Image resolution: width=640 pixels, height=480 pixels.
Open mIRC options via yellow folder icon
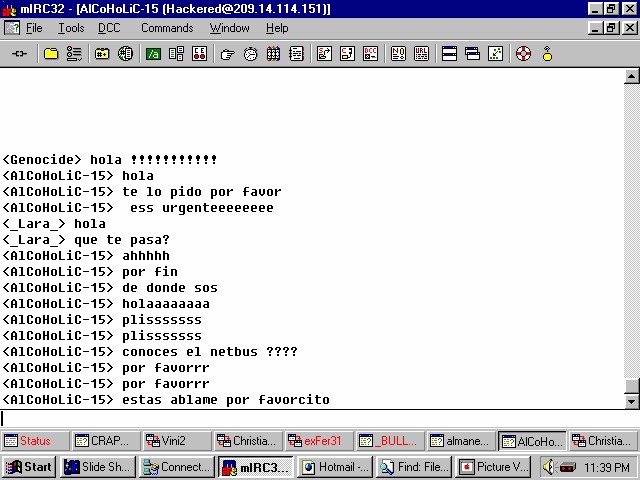[51, 54]
